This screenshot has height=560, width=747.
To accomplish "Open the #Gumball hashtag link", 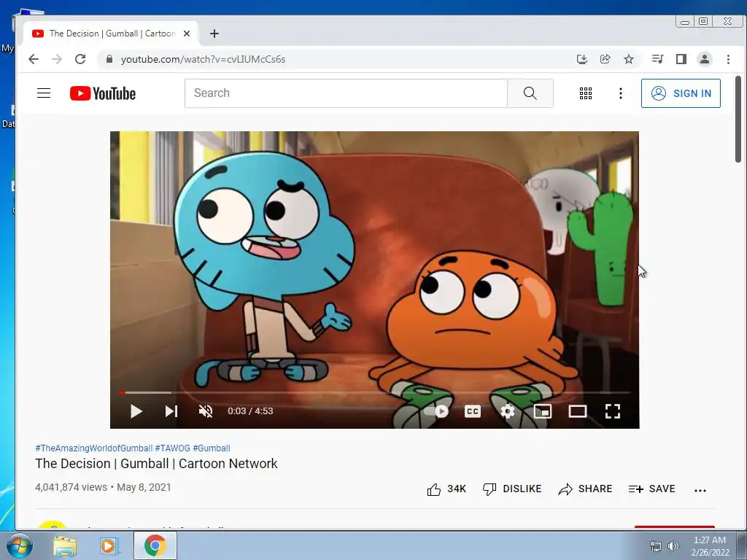I will click(x=212, y=448).
